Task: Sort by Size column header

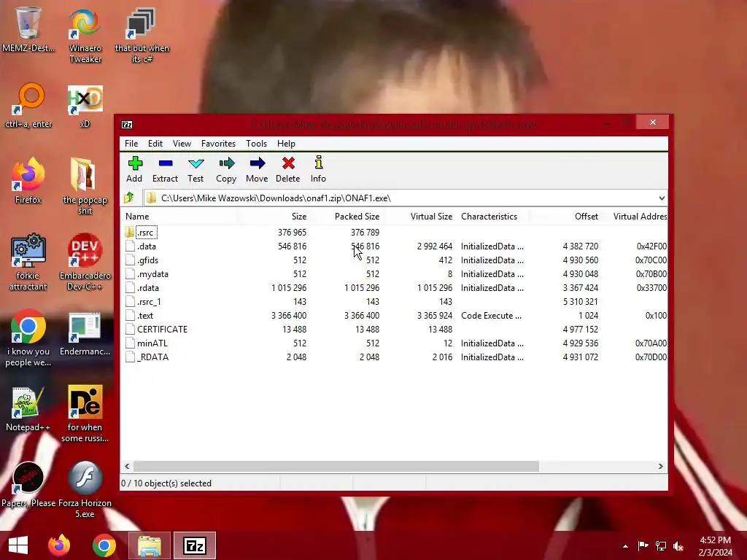Action: click(x=274, y=216)
